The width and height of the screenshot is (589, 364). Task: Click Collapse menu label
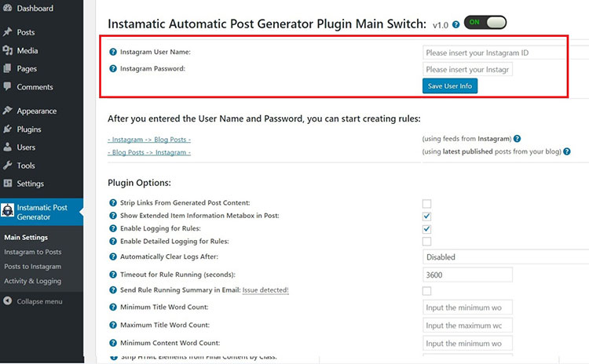point(39,301)
